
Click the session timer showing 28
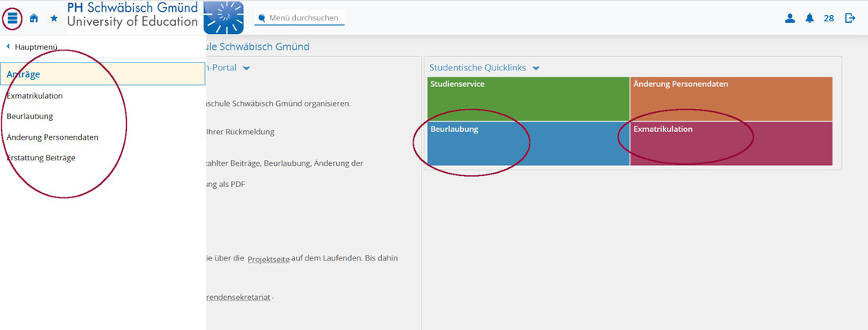click(x=829, y=18)
